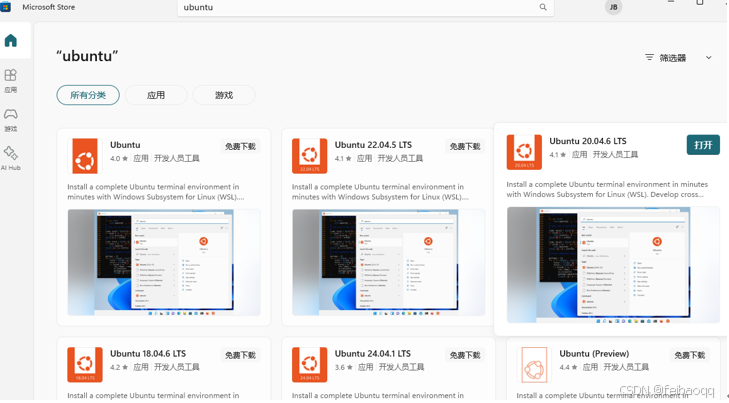This screenshot has height=403, width=729.
Task: Click the 'Ubuntu 18.04.6 LTS' title
Action: (x=148, y=354)
